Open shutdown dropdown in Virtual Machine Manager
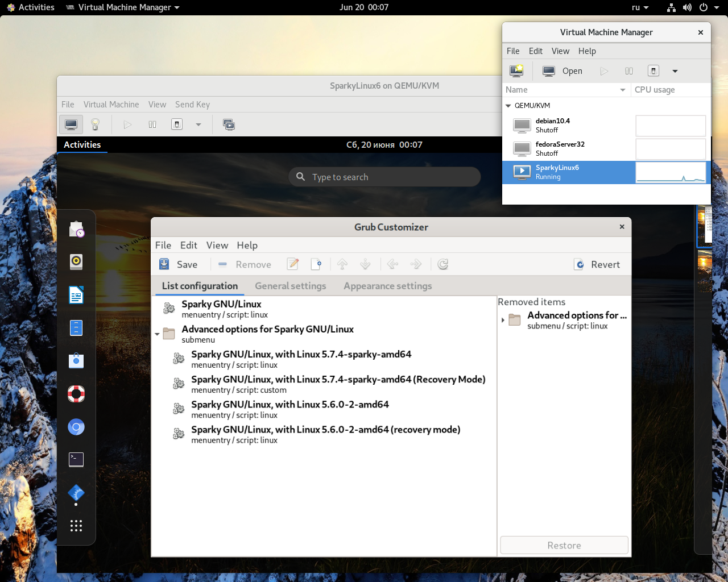728x582 pixels. point(675,71)
